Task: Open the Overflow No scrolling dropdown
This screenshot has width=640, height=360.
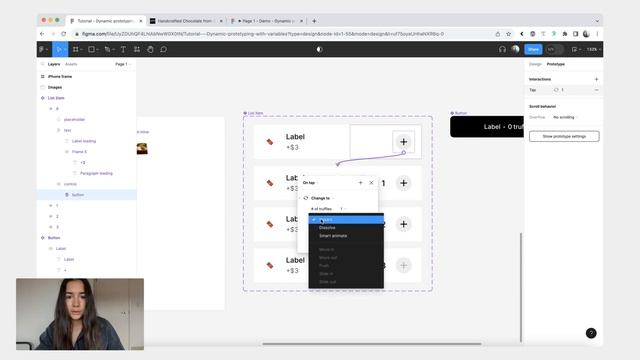Action: [565, 117]
